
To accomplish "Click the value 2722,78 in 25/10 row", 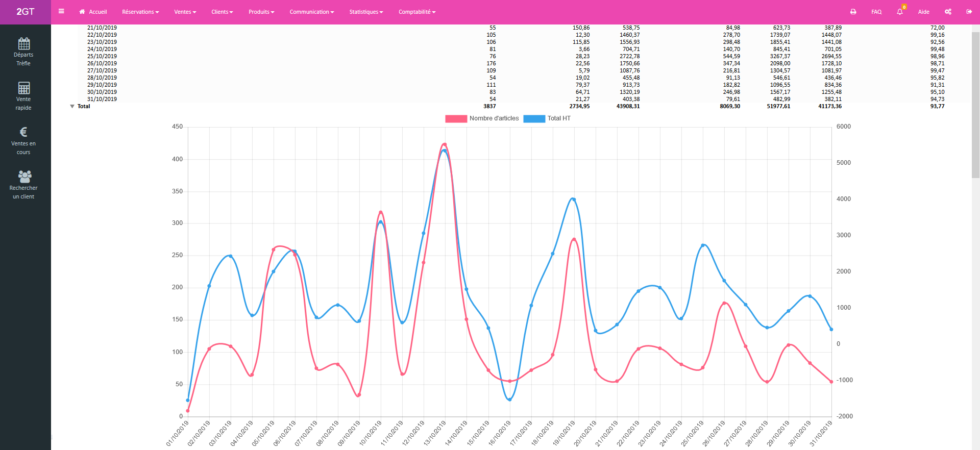I will tap(630, 56).
